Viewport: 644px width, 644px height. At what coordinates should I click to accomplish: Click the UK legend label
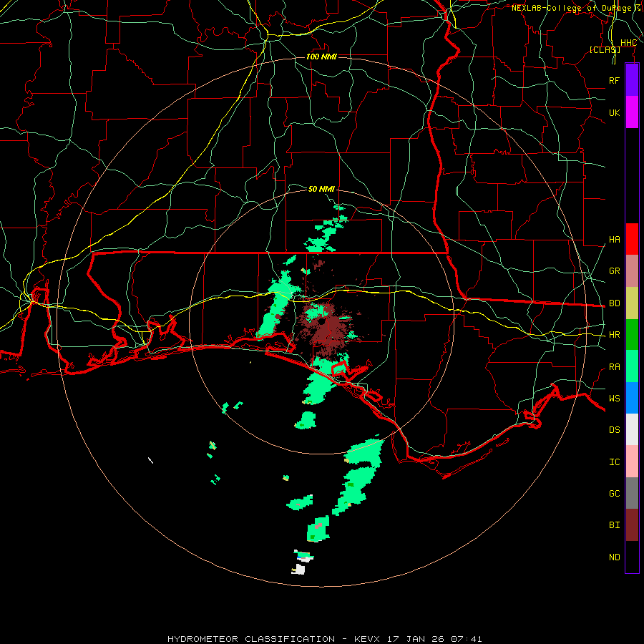pyautogui.click(x=614, y=112)
